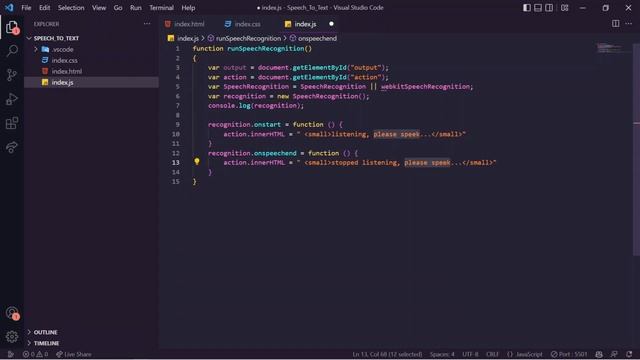Click the word webkitSpeechRecognition in code
Viewport: 640px width, 360px height.
pos(425,87)
